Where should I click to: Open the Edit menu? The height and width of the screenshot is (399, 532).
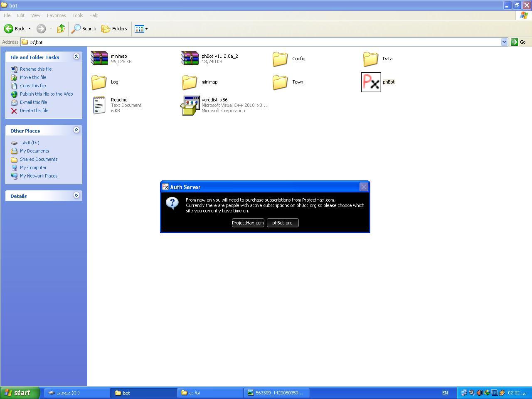pos(21,15)
